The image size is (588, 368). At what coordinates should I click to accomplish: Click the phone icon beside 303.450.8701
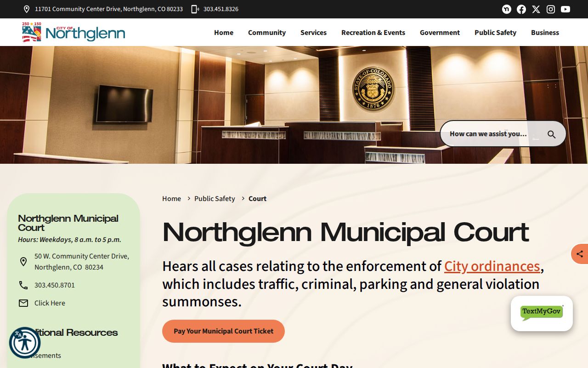[23, 285]
